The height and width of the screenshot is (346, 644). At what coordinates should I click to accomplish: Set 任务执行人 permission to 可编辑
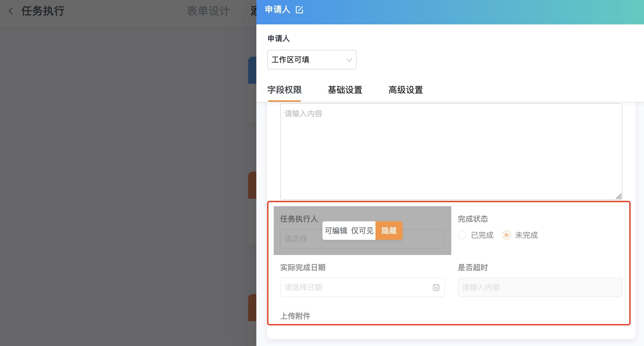336,231
